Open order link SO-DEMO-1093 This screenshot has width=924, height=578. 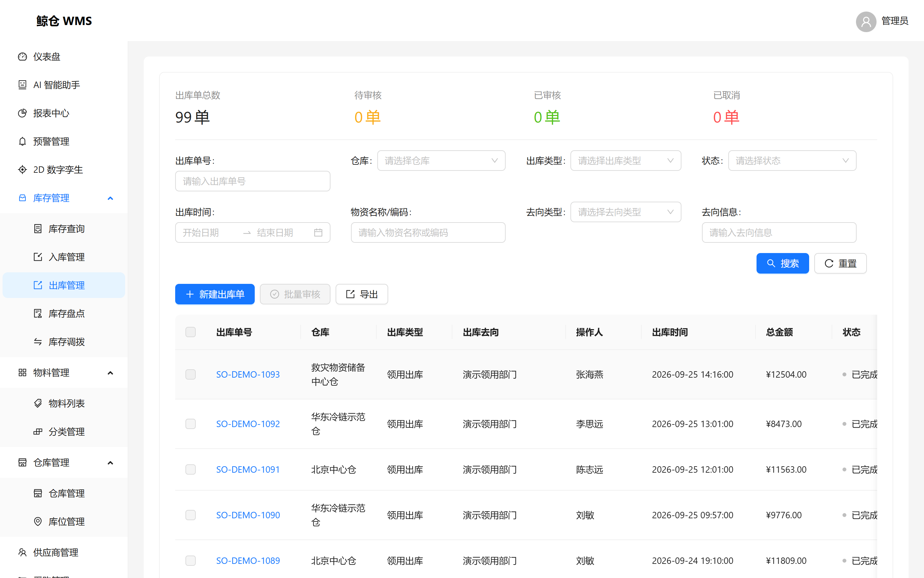pos(248,374)
